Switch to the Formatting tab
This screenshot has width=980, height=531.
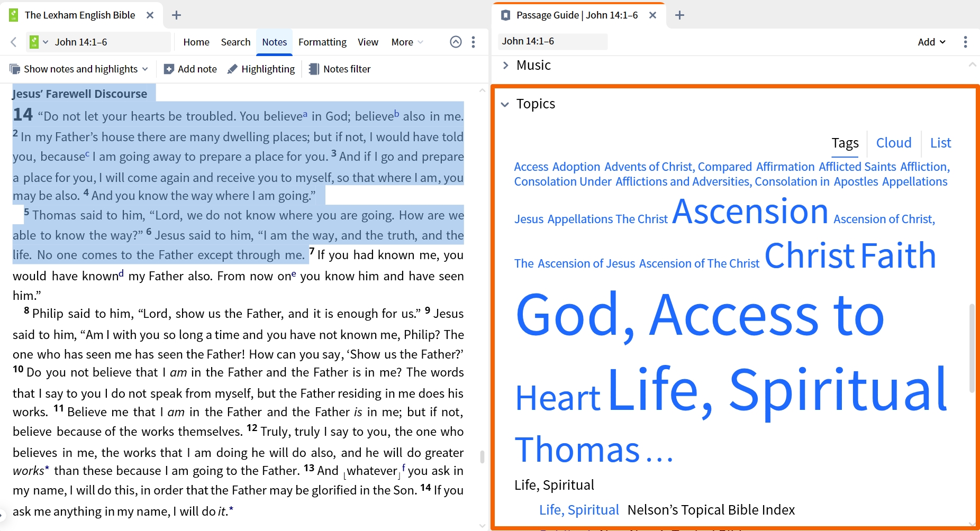(x=322, y=42)
